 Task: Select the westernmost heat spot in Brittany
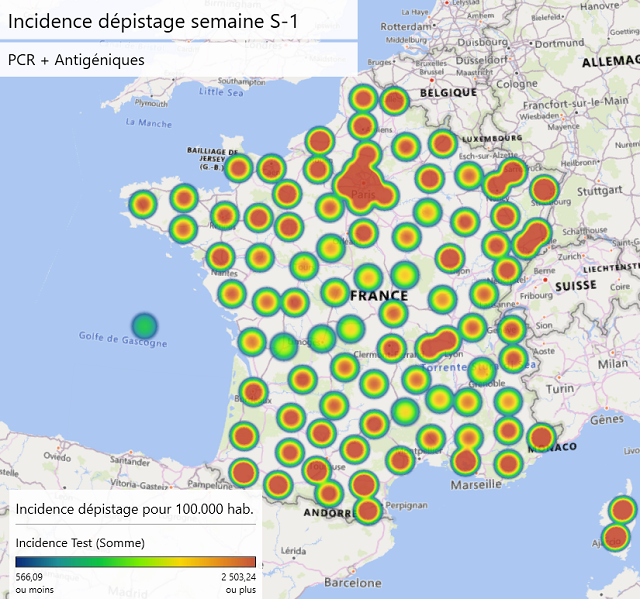coord(143,205)
